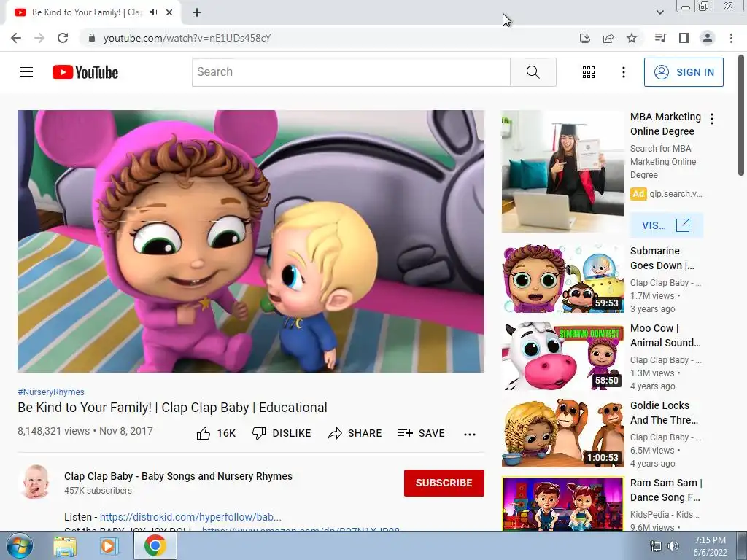Open a new tab with plus button
The height and width of the screenshot is (560, 747).
(197, 12)
